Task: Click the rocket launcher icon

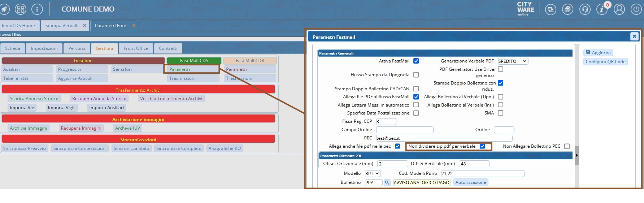Action: 4,9
